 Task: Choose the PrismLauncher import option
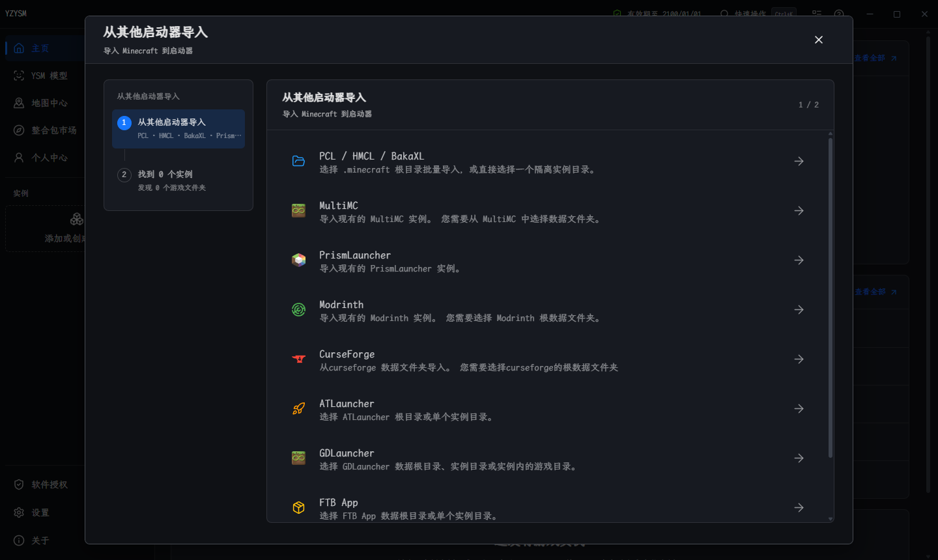548,260
